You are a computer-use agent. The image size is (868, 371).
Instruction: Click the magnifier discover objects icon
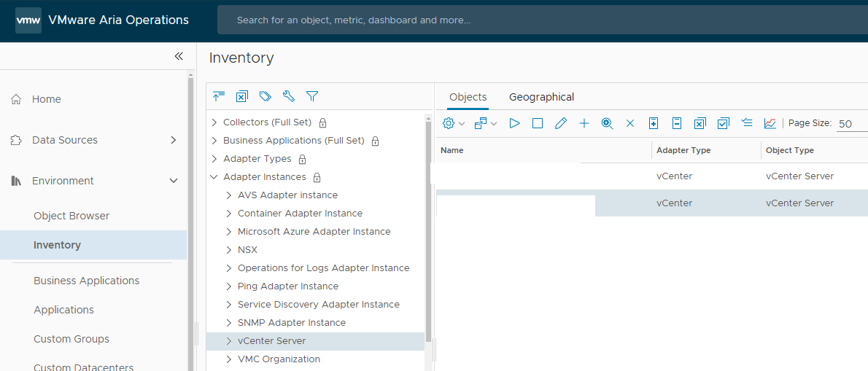607,124
